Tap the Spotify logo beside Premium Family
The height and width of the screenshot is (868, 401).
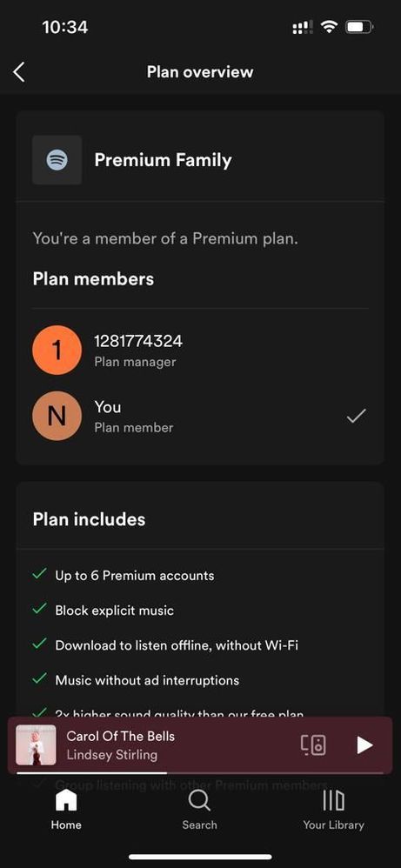pyautogui.click(x=57, y=160)
